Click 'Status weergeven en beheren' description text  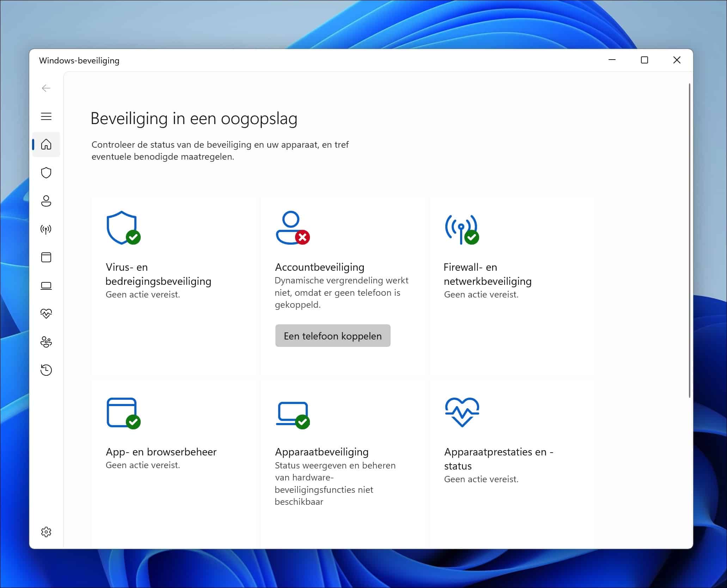tap(335, 484)
